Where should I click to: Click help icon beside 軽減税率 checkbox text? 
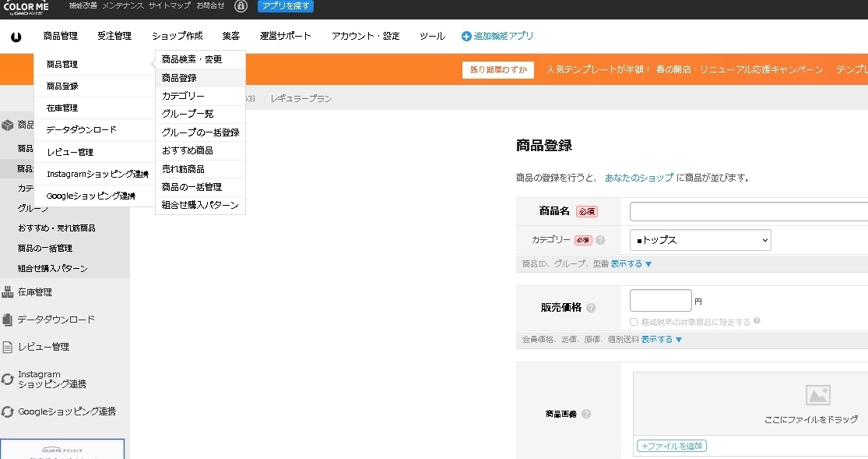point(757,320)
